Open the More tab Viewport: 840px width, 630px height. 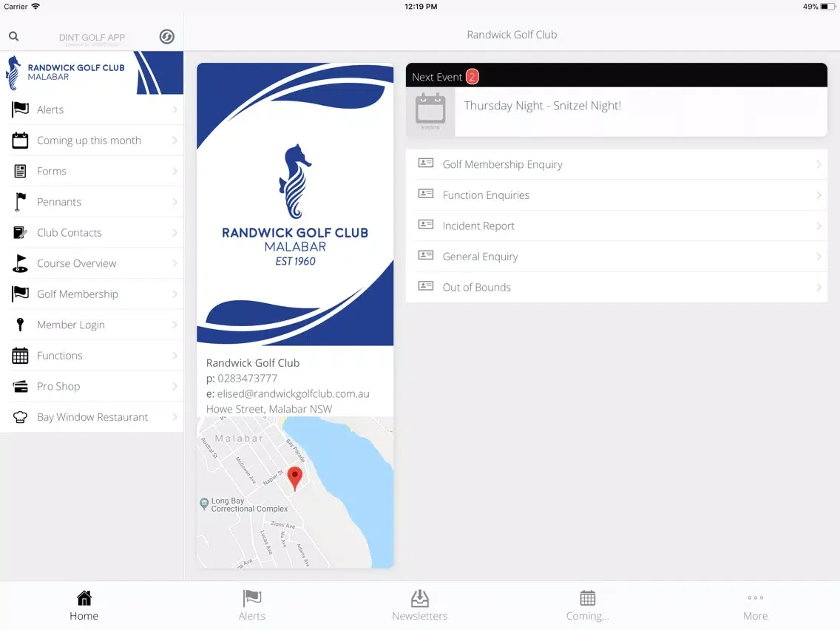coord(756,606)
